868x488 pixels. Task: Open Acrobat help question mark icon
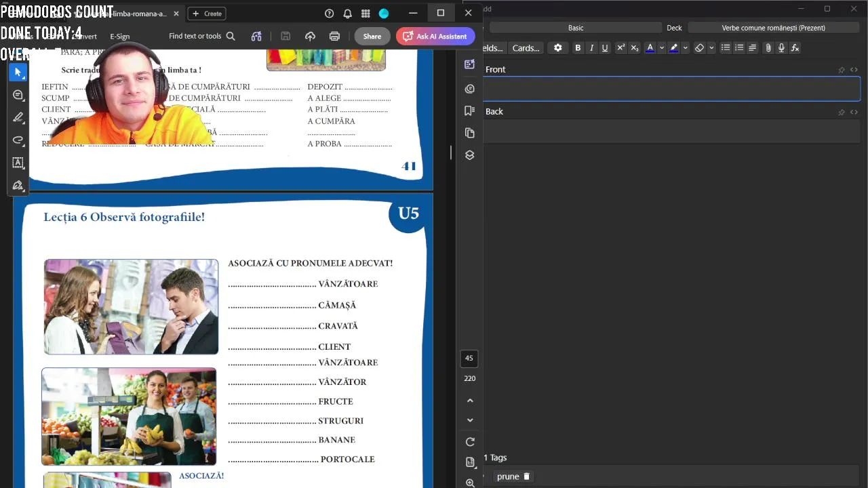pyautogui.click(x=330, y=14)
